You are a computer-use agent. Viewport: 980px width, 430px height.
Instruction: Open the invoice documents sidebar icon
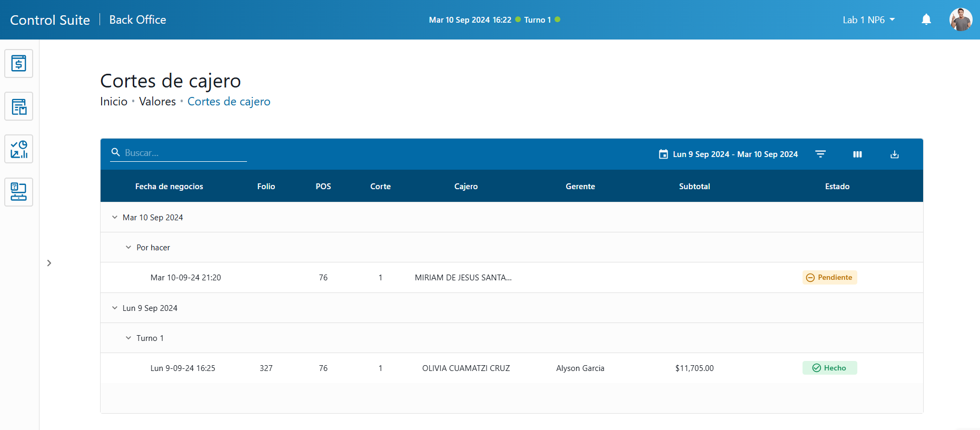(x=19, y=106)
